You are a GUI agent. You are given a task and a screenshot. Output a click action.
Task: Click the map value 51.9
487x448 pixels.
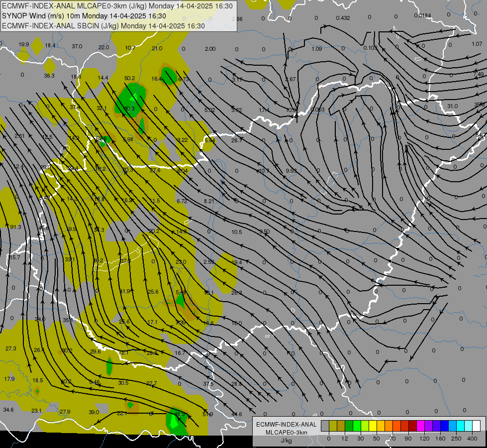pos(208,414)
